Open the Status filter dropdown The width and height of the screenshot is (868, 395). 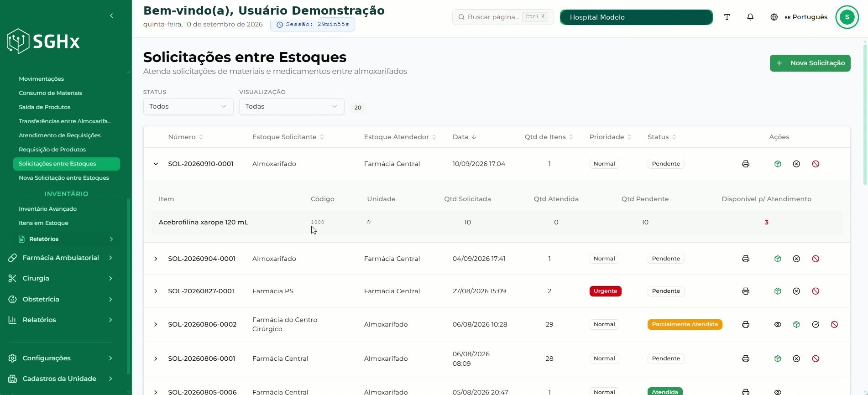click(x=188, y=106)
